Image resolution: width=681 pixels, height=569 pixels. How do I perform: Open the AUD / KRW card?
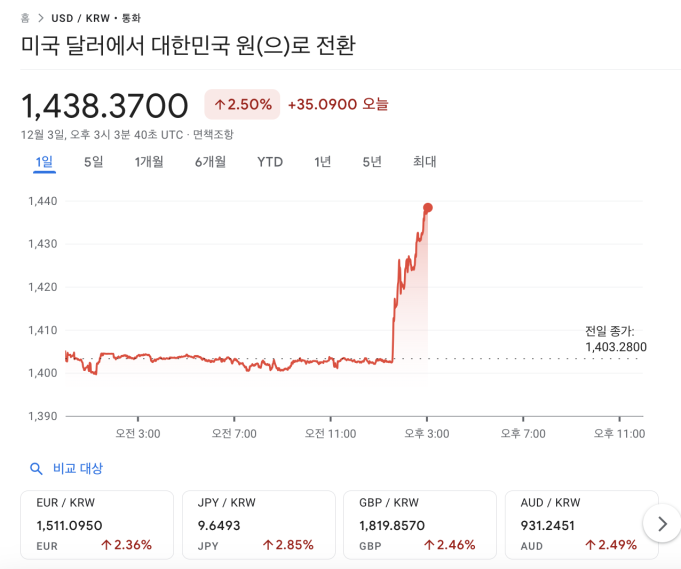coord(582,524)
